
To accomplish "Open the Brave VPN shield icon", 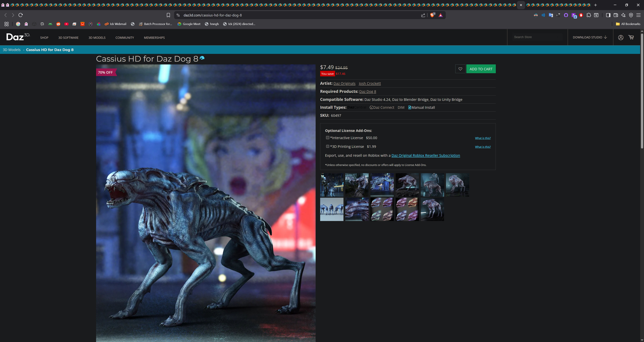I will click(x=631, y=15).
